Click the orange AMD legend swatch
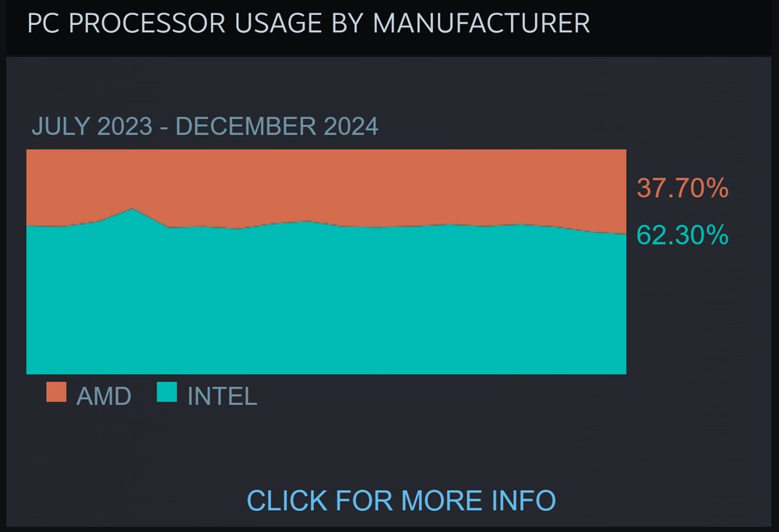Image resolution: width=779 pixels, height=532 pixels. [56, 392]
